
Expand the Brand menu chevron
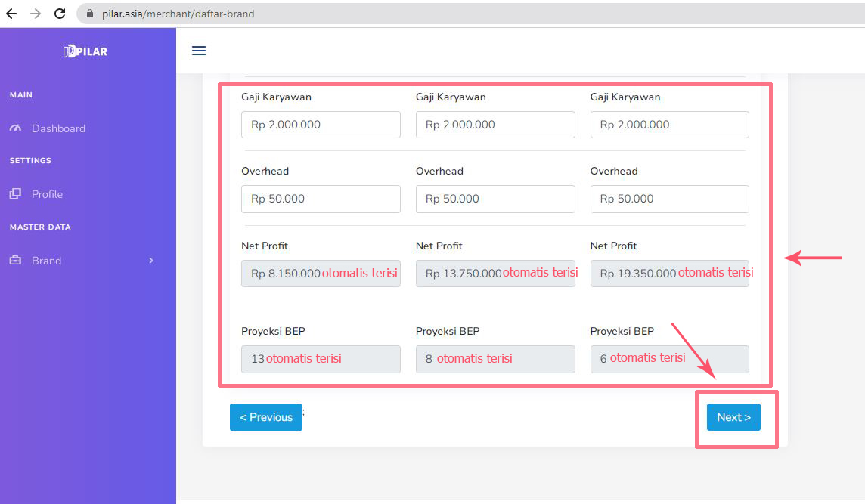point(150,261)
